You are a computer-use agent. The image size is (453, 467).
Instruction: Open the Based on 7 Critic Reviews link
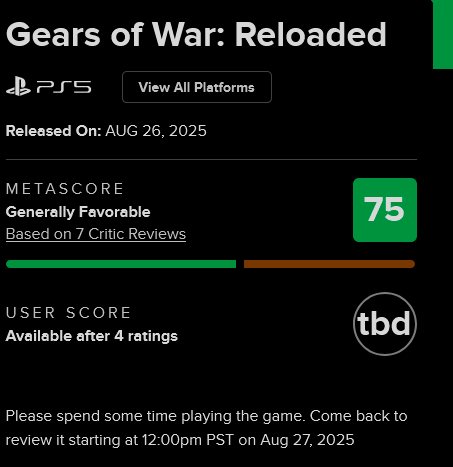pos(96,234)
